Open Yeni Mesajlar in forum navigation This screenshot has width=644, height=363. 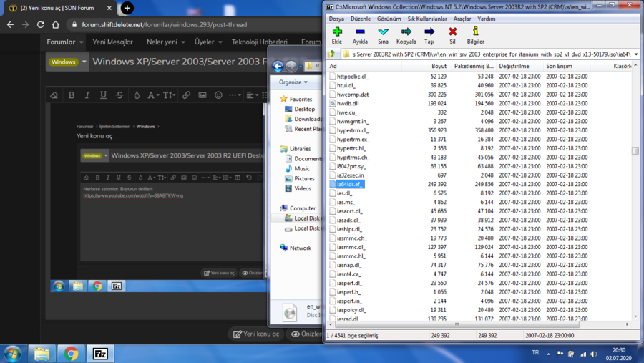[112, 42]
